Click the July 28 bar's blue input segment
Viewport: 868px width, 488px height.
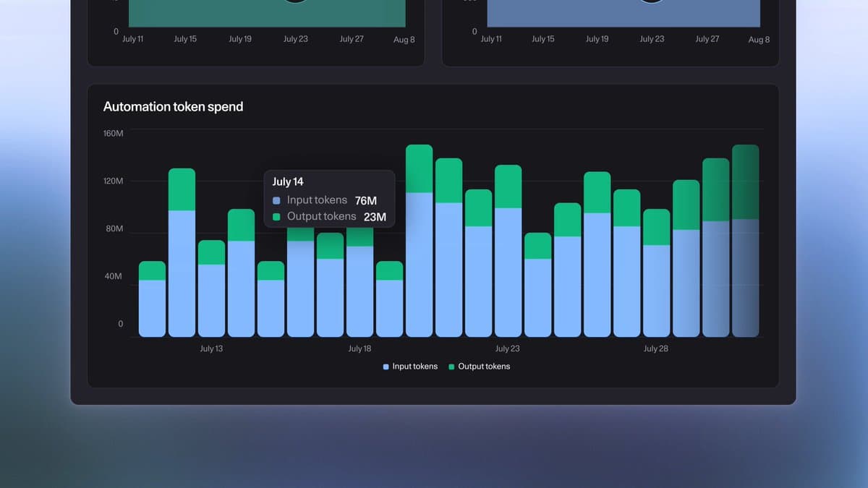click(656, 291)
